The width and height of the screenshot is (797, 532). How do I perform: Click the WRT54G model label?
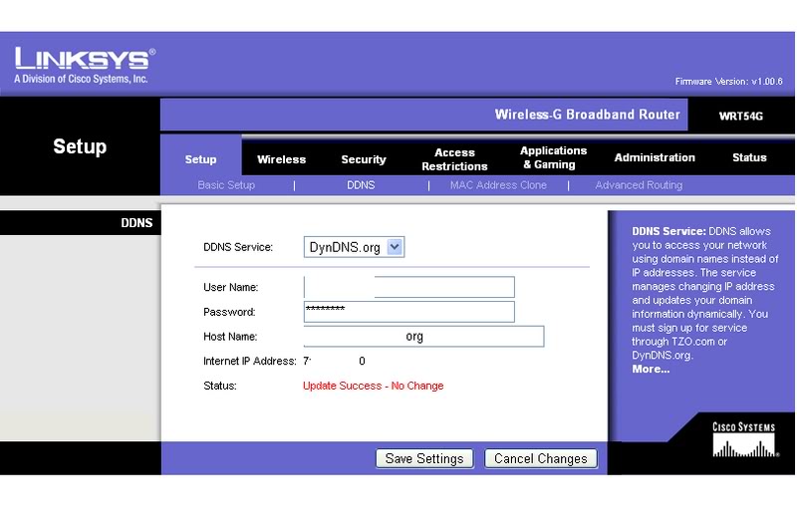740,116
